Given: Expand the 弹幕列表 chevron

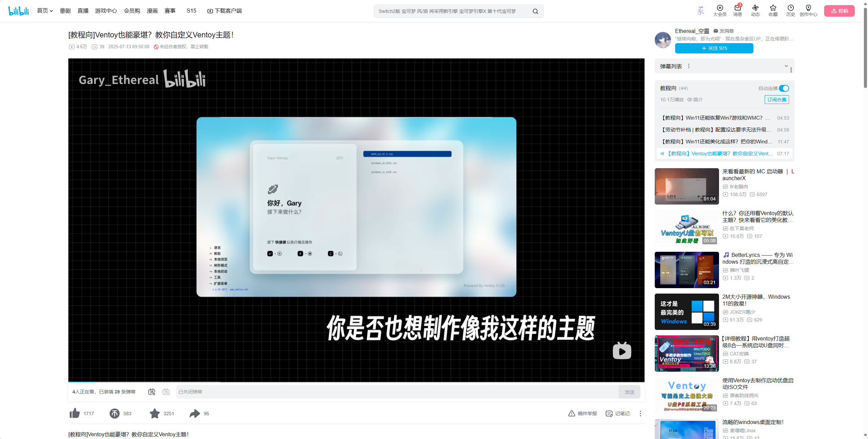Looking at the screenshot, I should 786,66.
